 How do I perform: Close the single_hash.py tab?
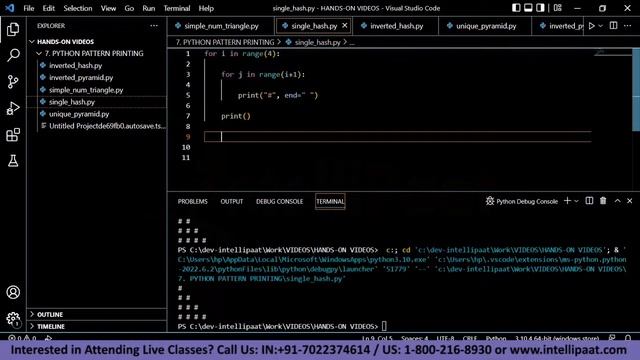point(345,26)
